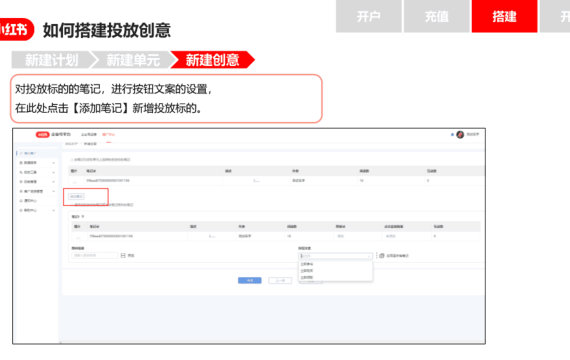The image size is (570, 360).
Task: Tick the checkbox above the first notes table
Action: tap(72, 160)
